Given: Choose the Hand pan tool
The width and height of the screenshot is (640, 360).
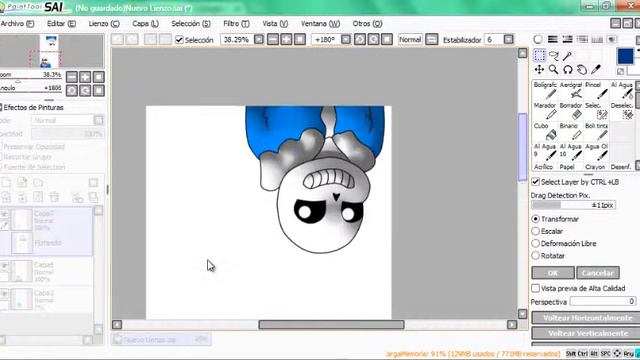Looking at the screenshot, I should [582, 69].
